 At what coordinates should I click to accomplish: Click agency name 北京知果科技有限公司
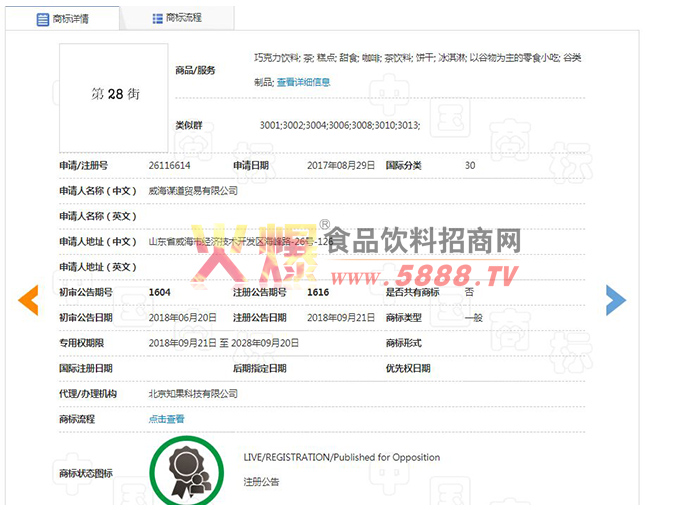click(193, 394)
